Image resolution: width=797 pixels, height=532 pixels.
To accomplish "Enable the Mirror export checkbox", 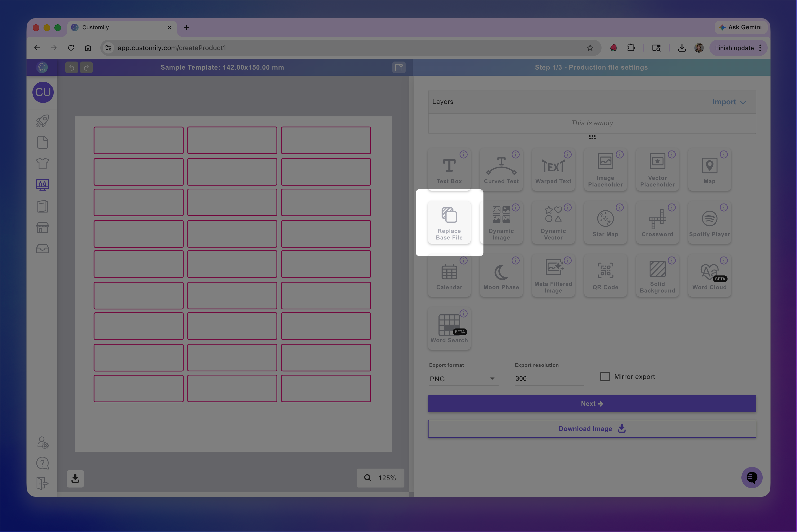I will coord(605,377).
